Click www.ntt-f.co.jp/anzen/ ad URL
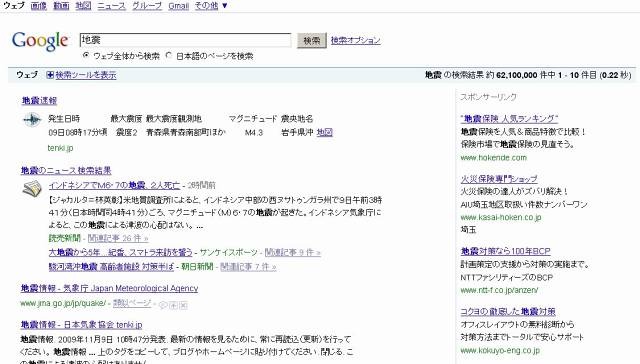Image resolution: width=640 pixels, height=364 pixels. [499, 290]
